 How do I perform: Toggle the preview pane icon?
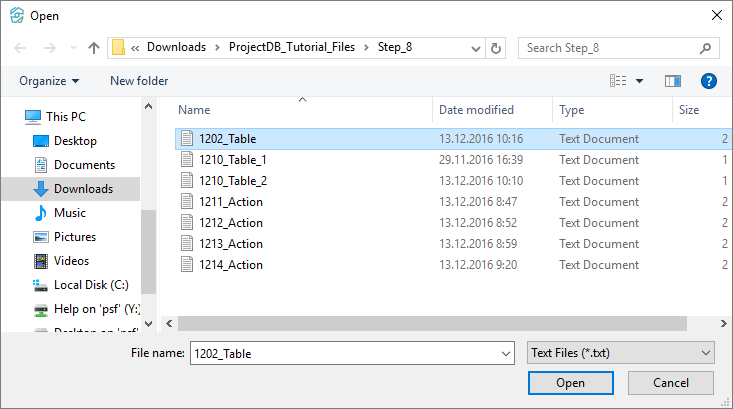click(x=673, y=81)
